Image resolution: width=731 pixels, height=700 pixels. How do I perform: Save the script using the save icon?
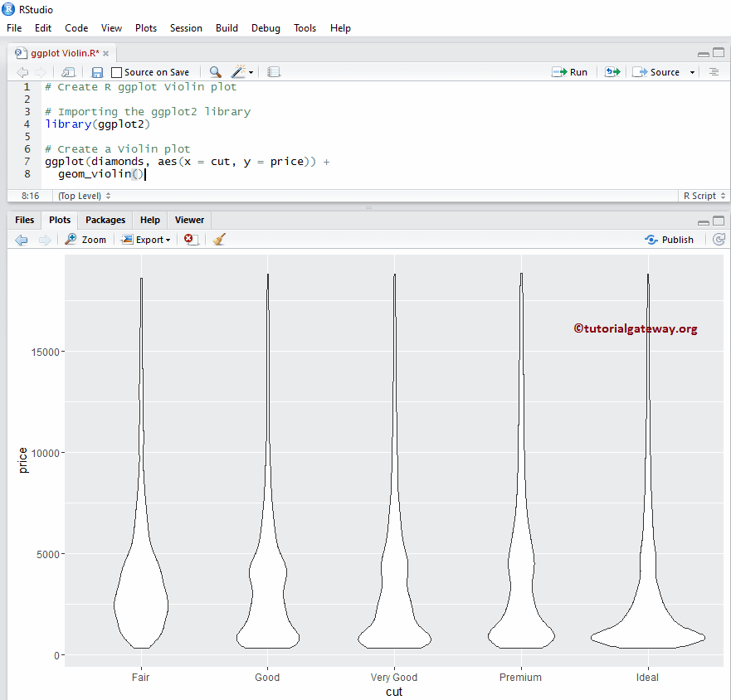(96, 72)
